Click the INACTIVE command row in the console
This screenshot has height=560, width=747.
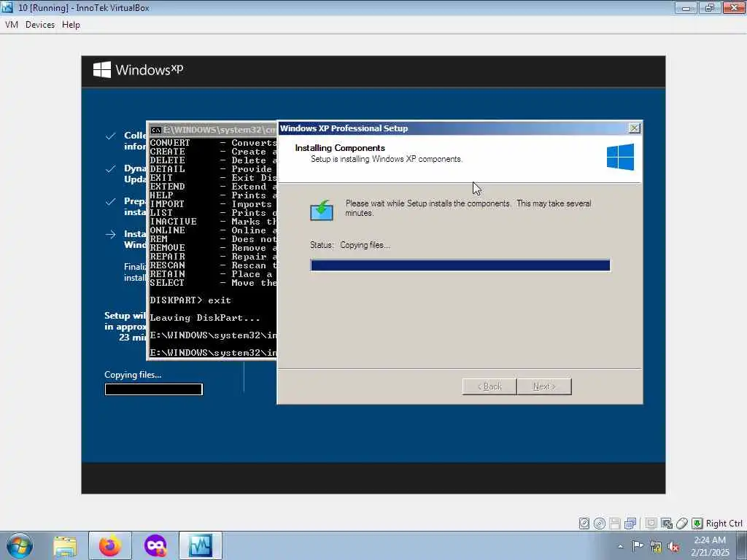pos(213,222)
